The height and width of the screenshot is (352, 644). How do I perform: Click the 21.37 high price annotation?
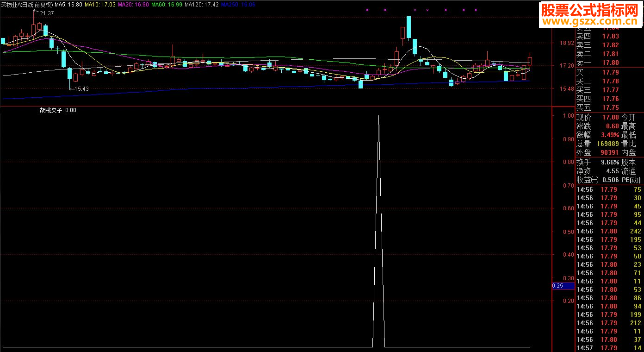tap(47, 13)
